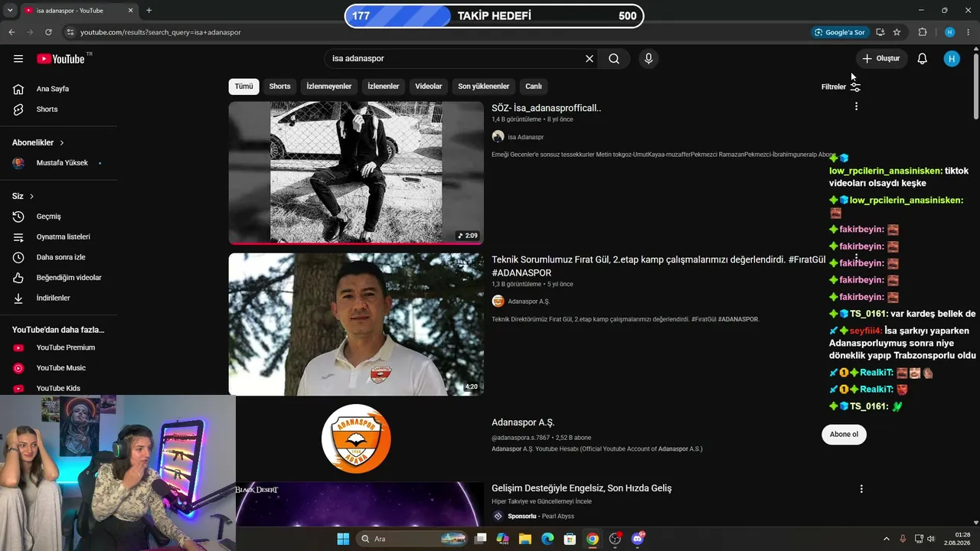Expand the Siz section
The height and width of the screenshot is (551, 980).
23,196
